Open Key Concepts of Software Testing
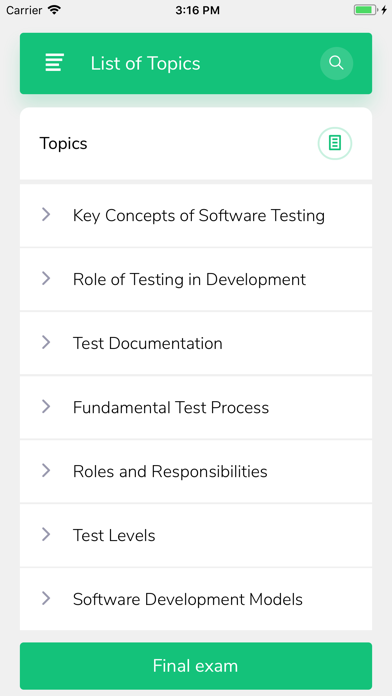The image size is (392, 696). click(196, 216)
